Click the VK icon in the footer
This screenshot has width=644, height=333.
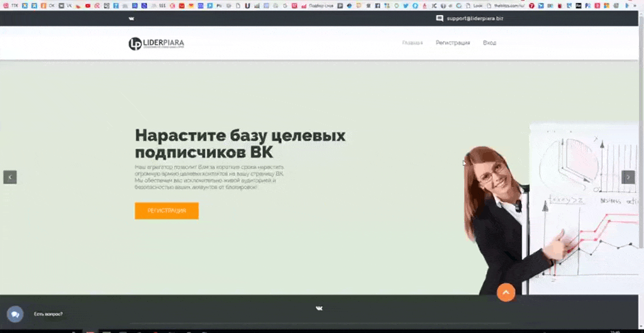click(319, 308)
